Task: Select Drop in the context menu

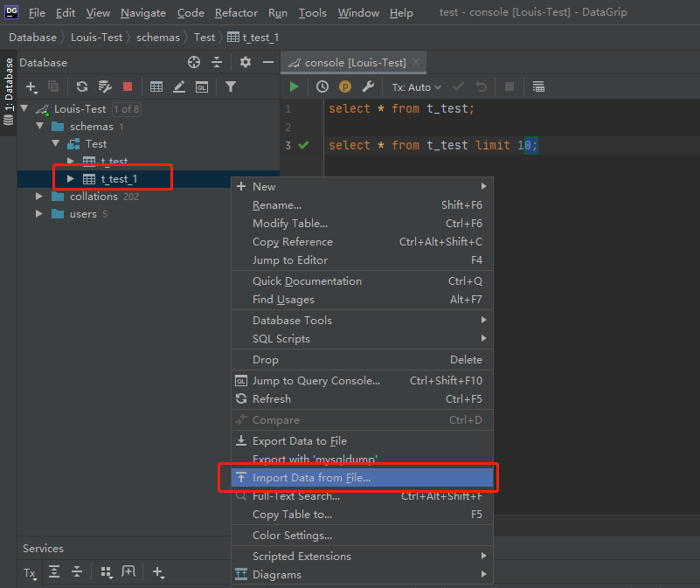Action: [x=362, y=359]
